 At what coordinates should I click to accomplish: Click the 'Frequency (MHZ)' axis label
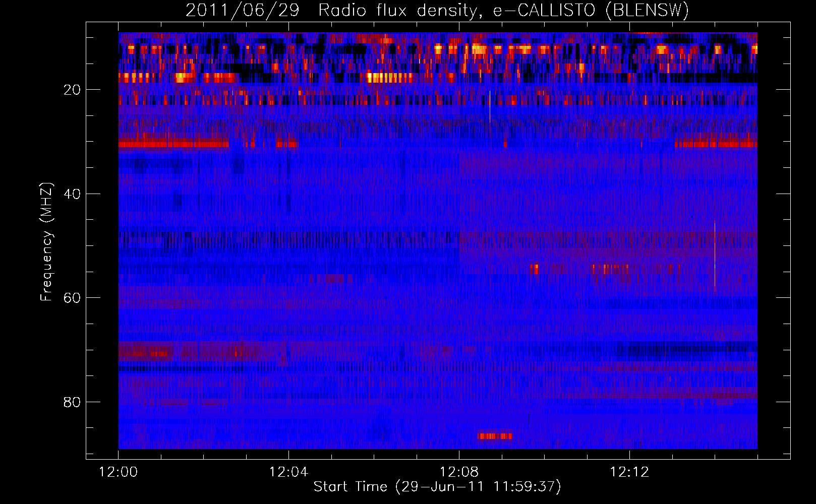pos(46,242)
